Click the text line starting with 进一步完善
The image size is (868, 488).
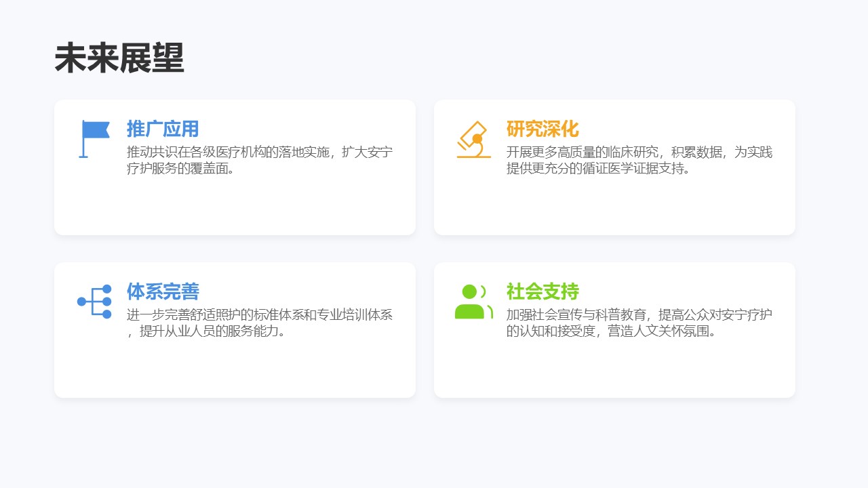(260, 314)
